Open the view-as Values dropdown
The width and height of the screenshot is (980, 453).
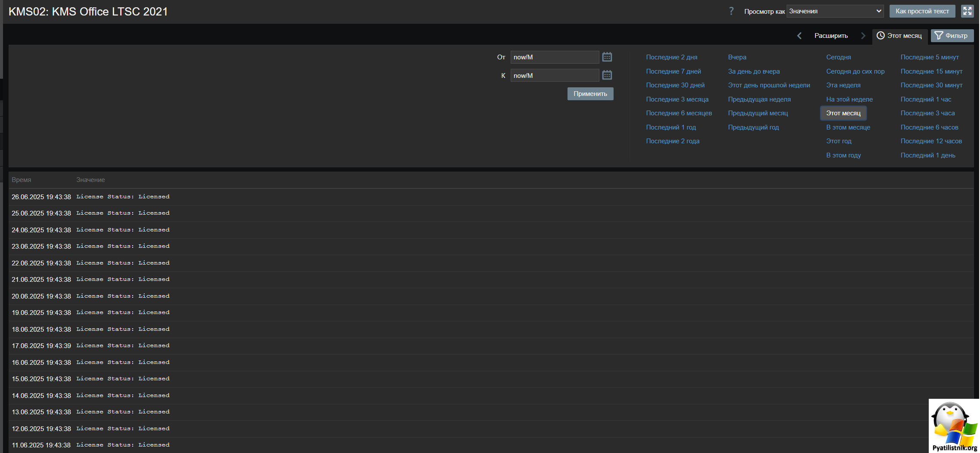(835, 11)
